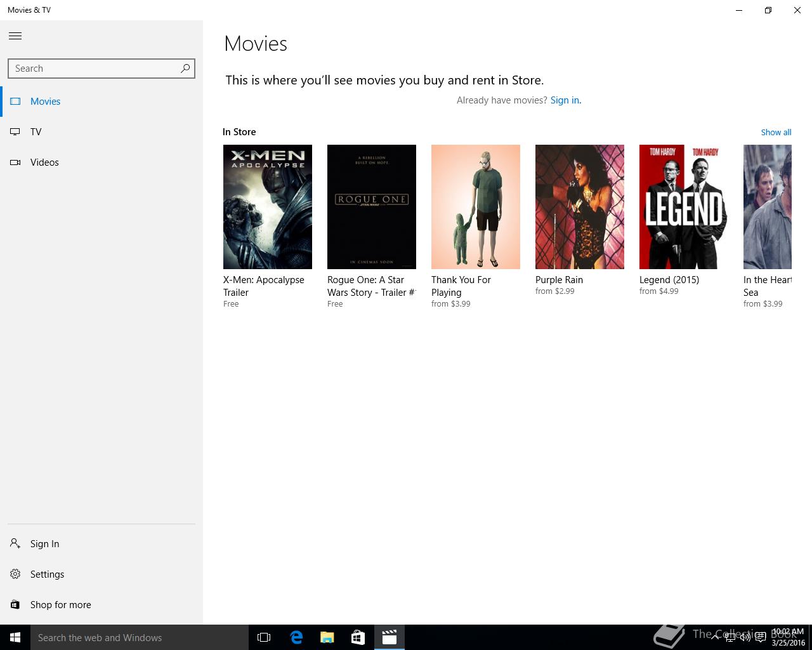Click the taskbar Search the web and Windows box

(x=140, y=637)
